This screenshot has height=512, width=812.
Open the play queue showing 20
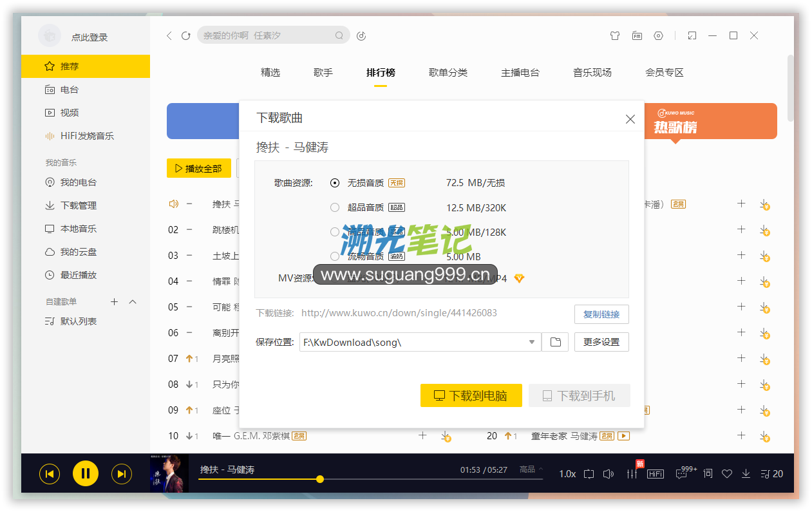pos(771,474)
